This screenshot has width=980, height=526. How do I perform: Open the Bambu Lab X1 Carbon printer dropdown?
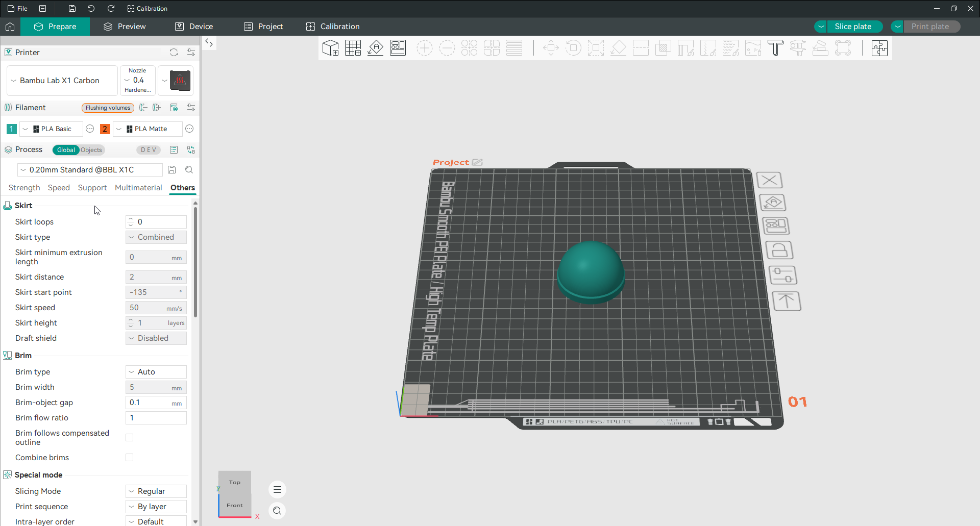62,81
